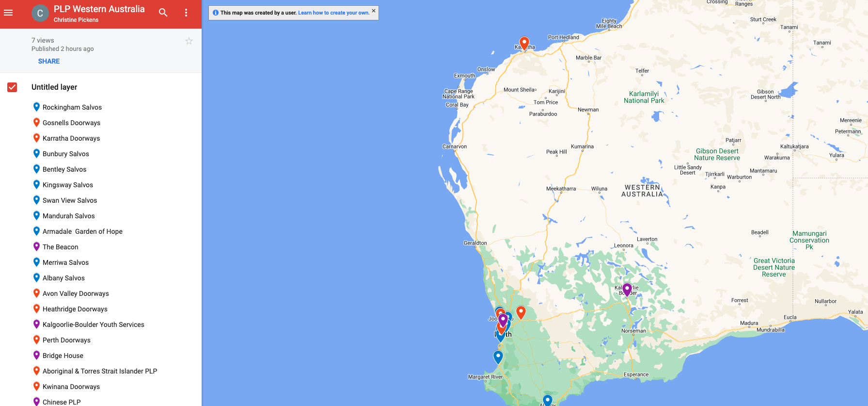Click the WESTERN AUSTRALIA state label
The width and height of the screenshot is (868, 406).
pyautogui.click(x=642, y=191)
